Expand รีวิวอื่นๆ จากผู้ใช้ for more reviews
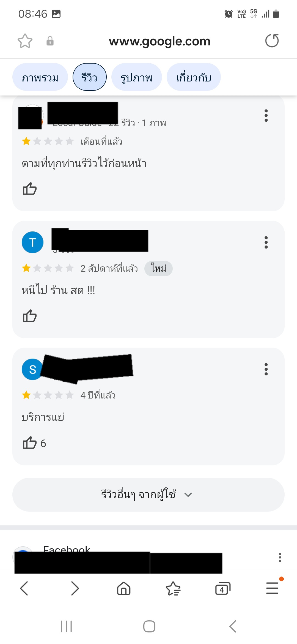Viewport: 297px width, 644px height. click(x=148, y=495)
